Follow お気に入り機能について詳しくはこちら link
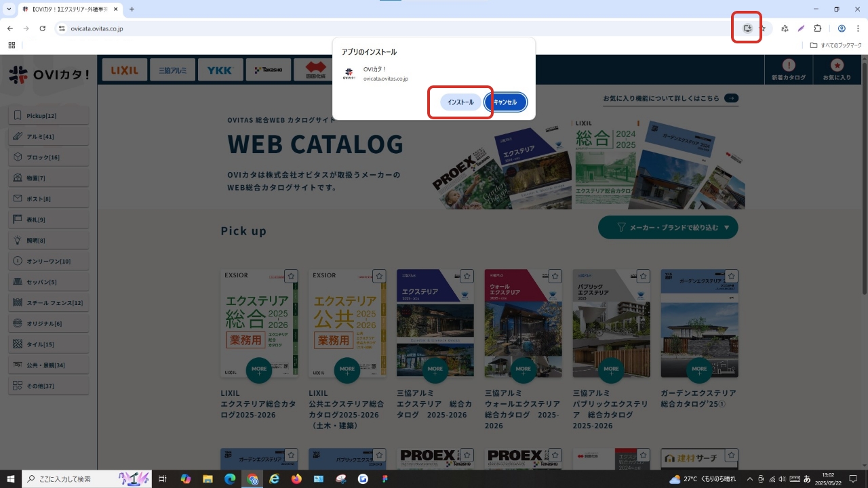 point(671,99)
